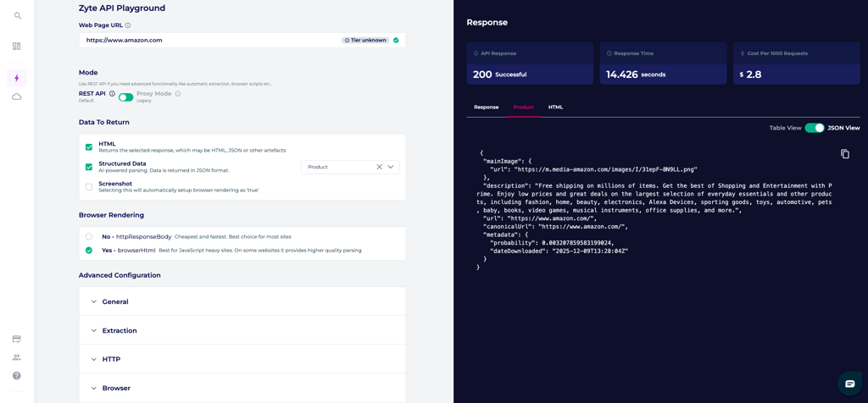Select the No - httpResponseBody radio option
Image resolution: width=868 pixels, height=403 pixels.
[88, 236]
